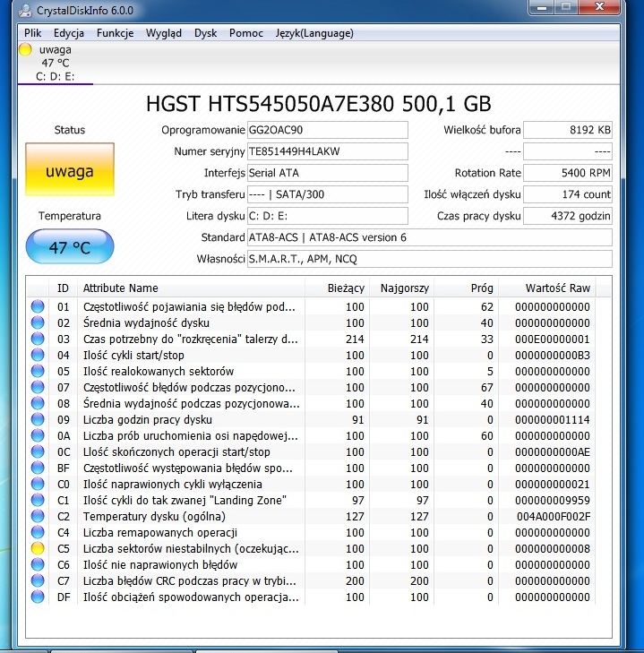
Task: Open the Plik menu
Action: coord(32,33)
